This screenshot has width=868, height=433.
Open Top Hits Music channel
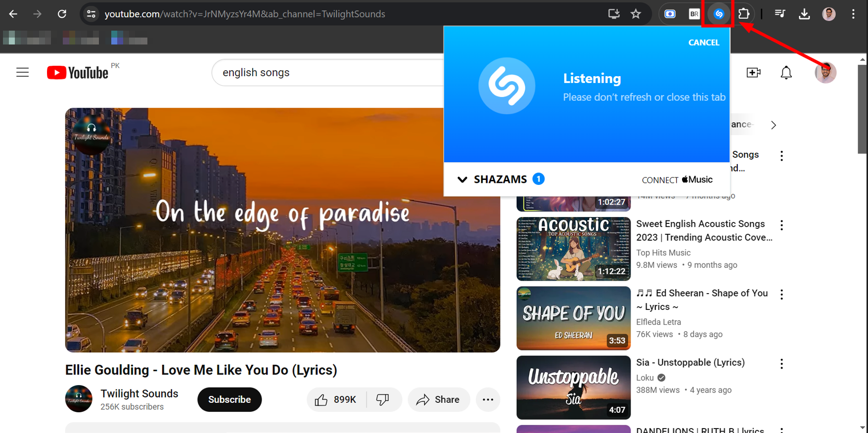(663, 253)
